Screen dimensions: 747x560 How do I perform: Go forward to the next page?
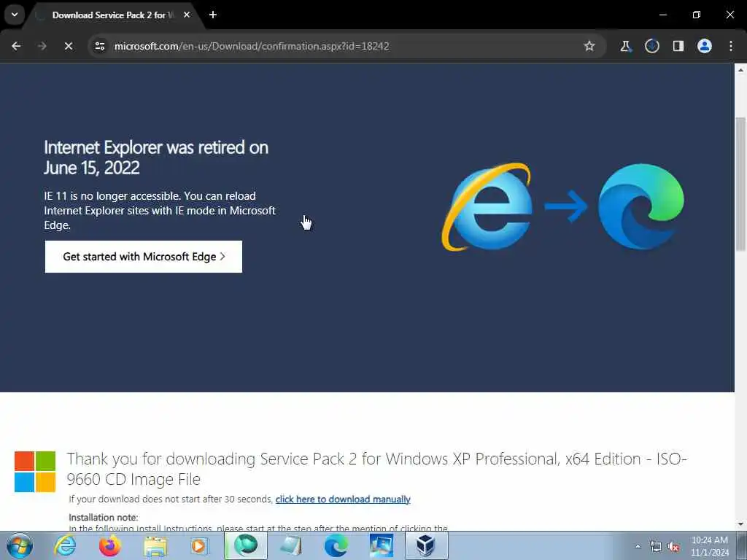(42, 46)
